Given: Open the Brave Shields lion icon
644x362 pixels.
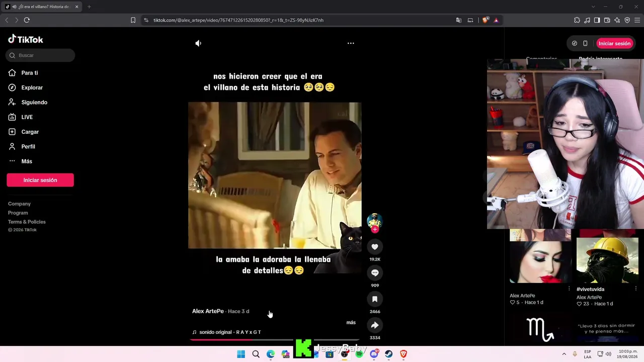Looking at the screenshot, I should pyautogui.click(x=485, y=20).
